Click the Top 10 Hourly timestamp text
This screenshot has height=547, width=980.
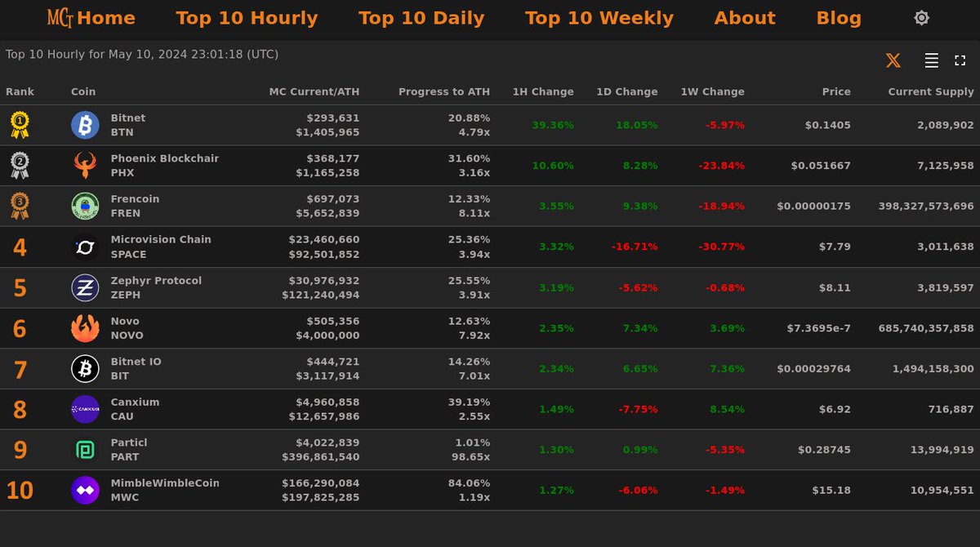[x=142, y=55]
